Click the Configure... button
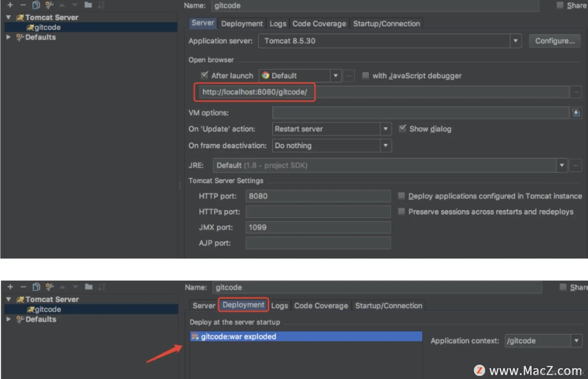Screen dimensions: 588x379 tap(555, 41)
